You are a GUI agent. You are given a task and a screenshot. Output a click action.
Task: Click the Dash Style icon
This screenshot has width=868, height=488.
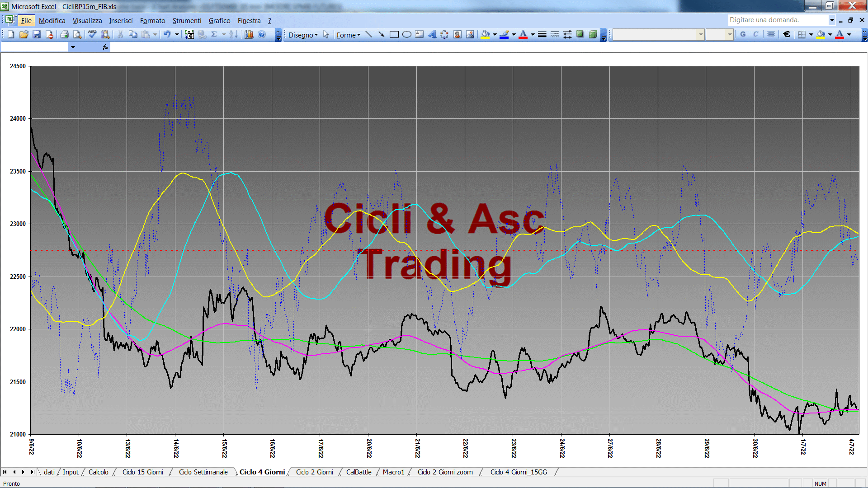555,34
